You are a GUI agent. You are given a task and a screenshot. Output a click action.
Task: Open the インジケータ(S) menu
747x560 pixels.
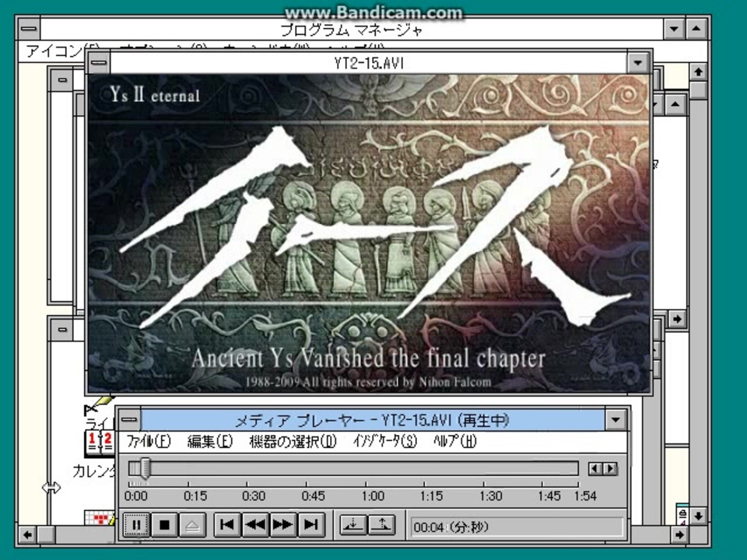385,442
